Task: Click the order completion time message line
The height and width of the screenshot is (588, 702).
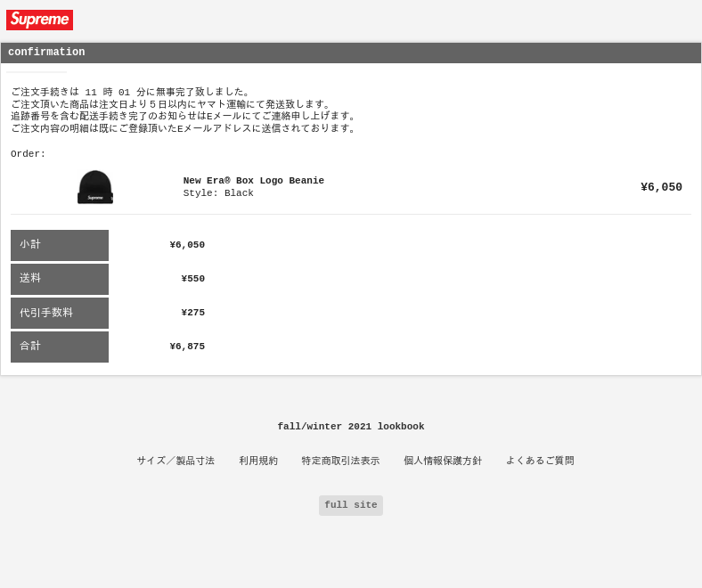Action: point(130,92)
